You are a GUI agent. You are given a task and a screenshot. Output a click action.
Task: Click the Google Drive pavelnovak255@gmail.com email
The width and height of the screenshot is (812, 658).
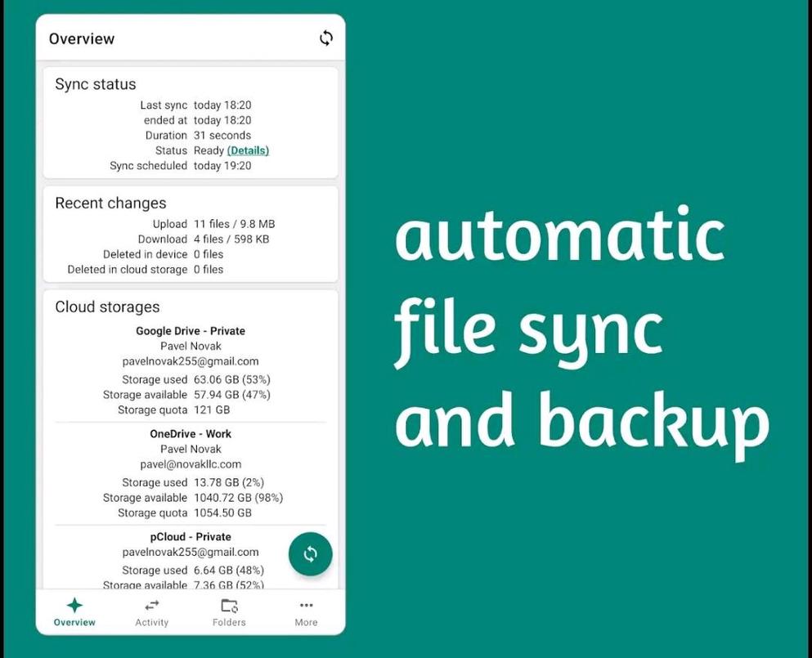[191, 361]
